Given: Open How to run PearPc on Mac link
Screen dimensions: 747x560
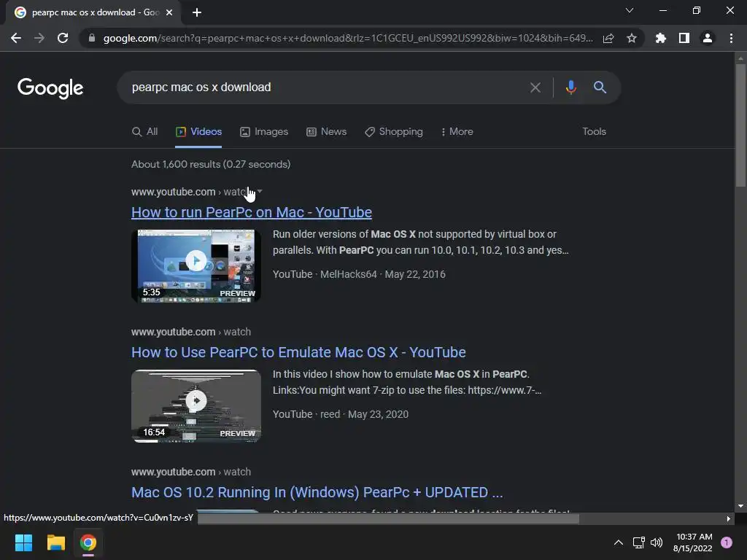Looking at the screenshot, I should coord(252,212).
